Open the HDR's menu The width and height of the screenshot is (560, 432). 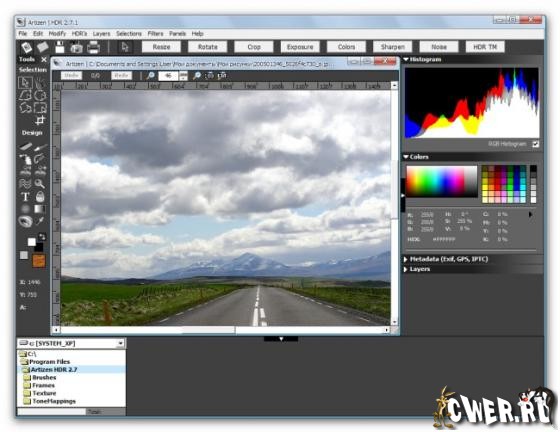[x=79, y=34]
